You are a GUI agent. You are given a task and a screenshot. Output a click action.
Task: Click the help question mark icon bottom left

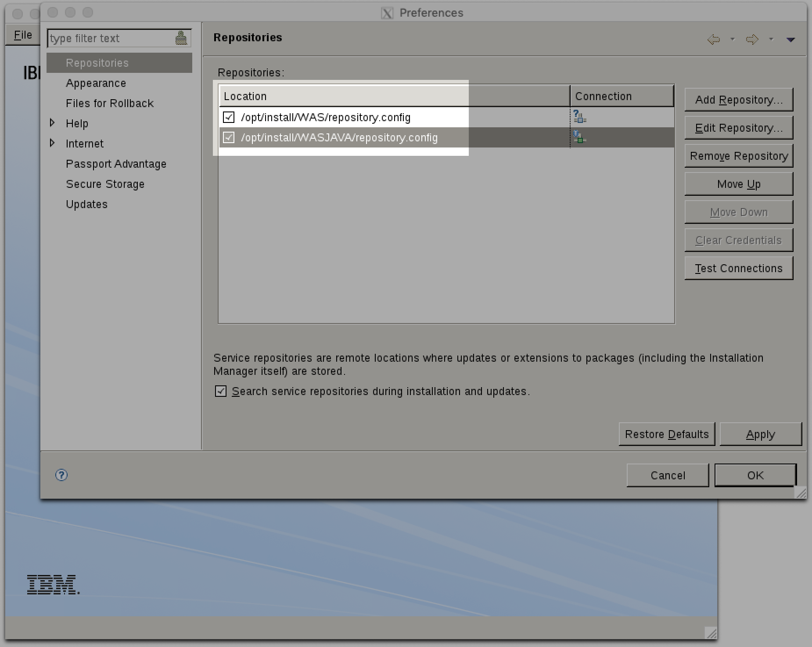pyautogui.click(x=61, y=475)
